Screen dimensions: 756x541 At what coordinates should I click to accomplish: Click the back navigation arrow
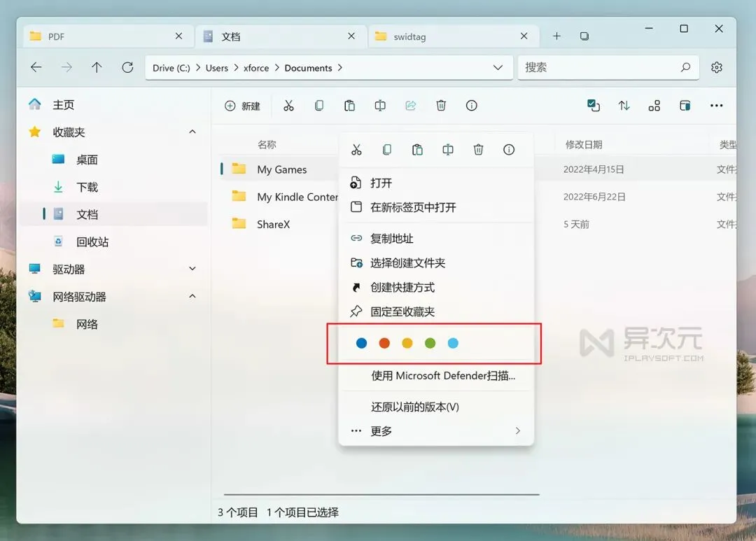tap(36, 67)
